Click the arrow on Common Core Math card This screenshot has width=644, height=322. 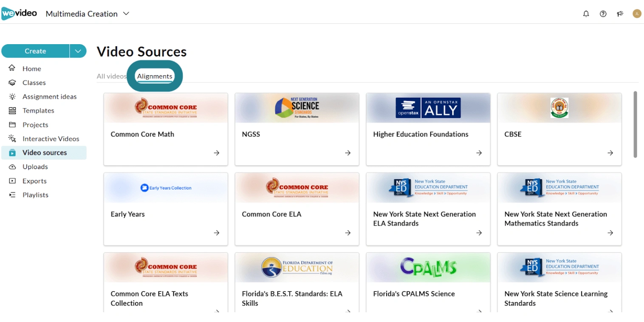(217, 153)
